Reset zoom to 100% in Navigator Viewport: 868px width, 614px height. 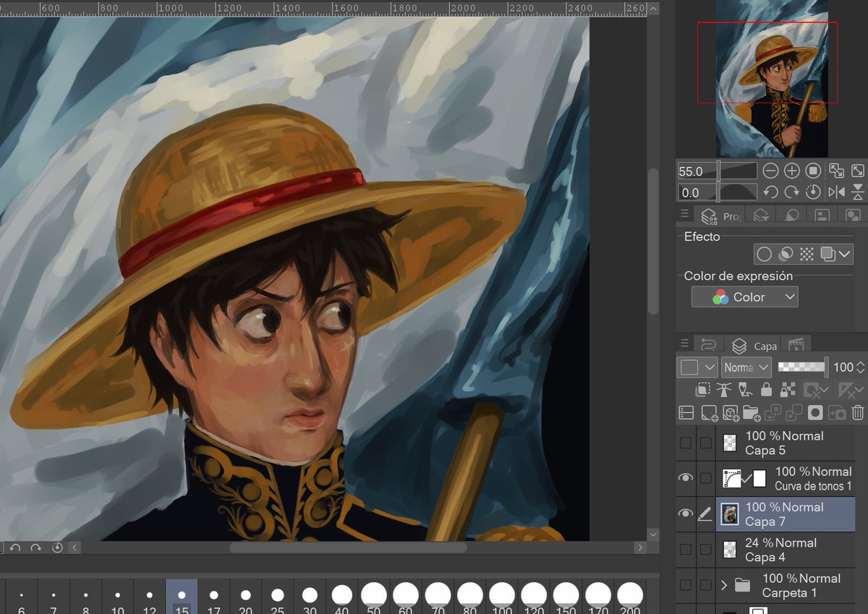click(814, 171)
